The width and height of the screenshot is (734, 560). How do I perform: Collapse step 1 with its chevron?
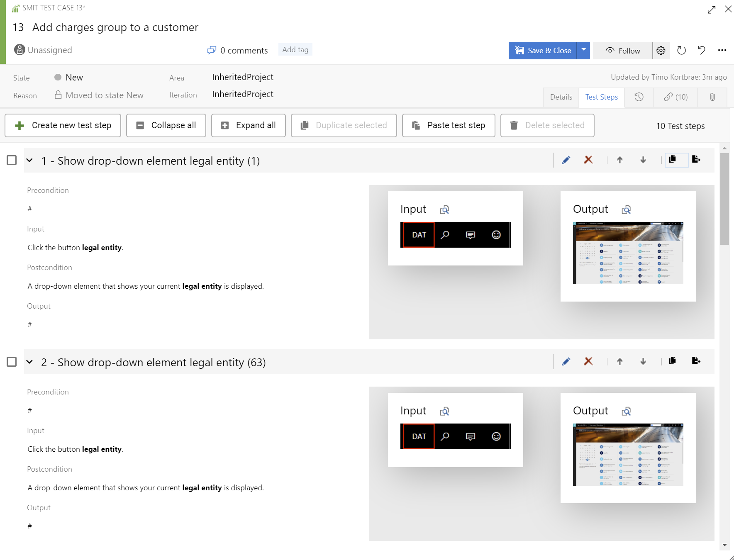point(29,161)
